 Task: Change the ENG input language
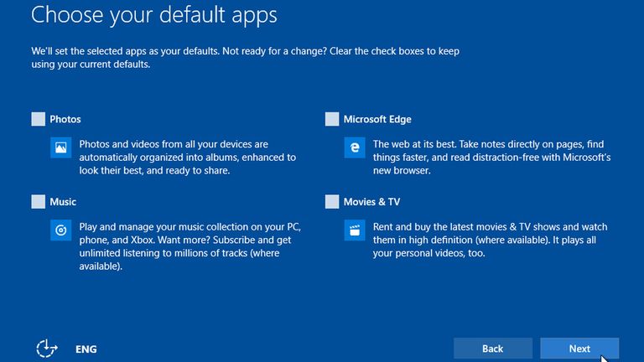click(86, 349)
